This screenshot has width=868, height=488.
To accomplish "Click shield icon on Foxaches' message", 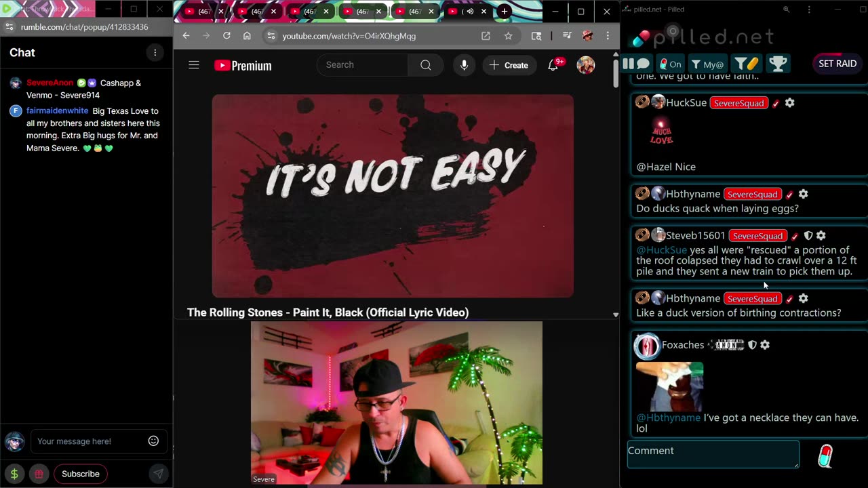I will coord(752,345).
